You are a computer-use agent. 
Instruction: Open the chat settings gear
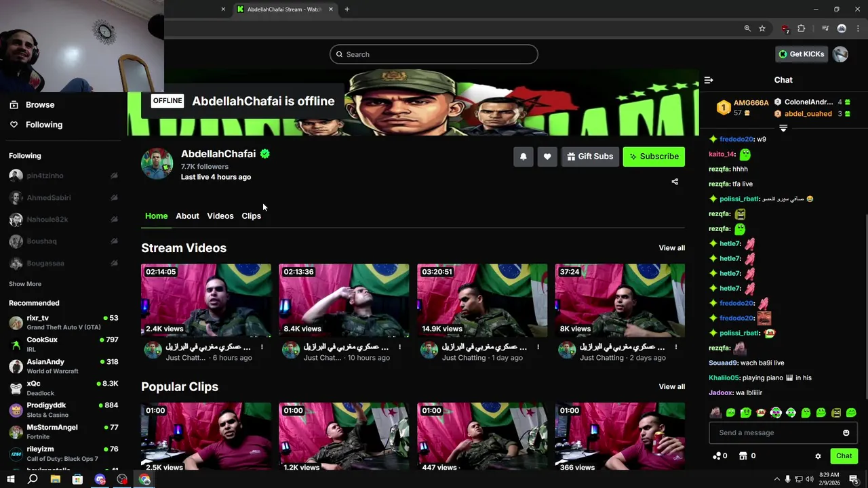818,456
